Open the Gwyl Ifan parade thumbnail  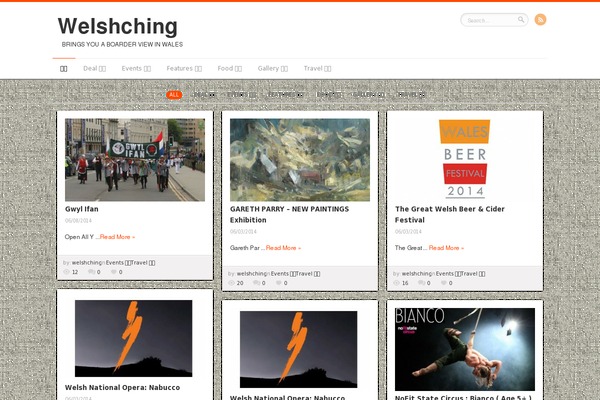click(x=135, y=160)
